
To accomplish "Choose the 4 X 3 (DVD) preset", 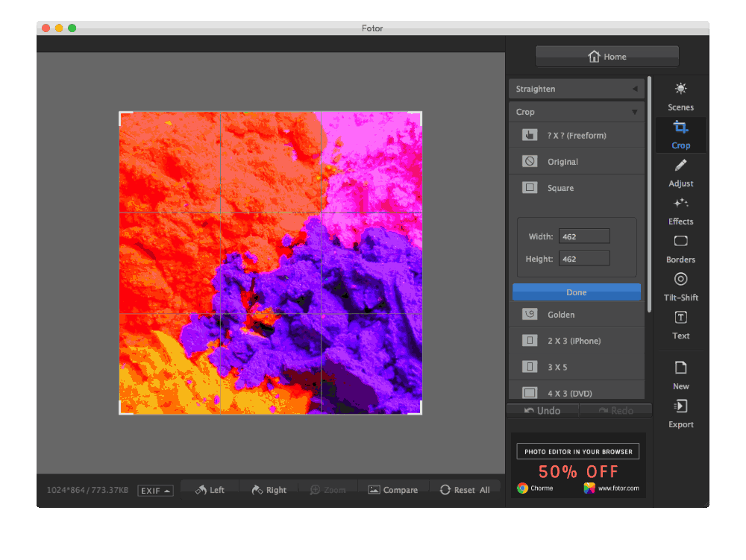I will 576,393.
